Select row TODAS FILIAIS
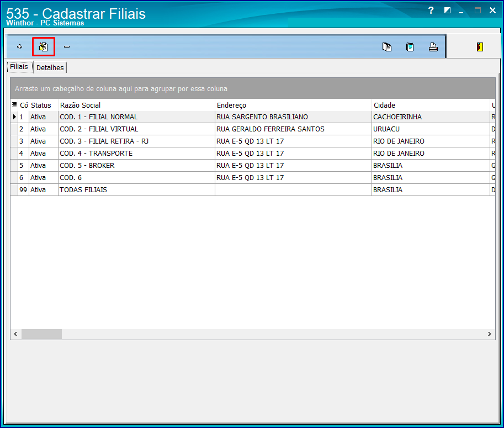The width and height of the screenshot is (504, 428). (253, 190)
